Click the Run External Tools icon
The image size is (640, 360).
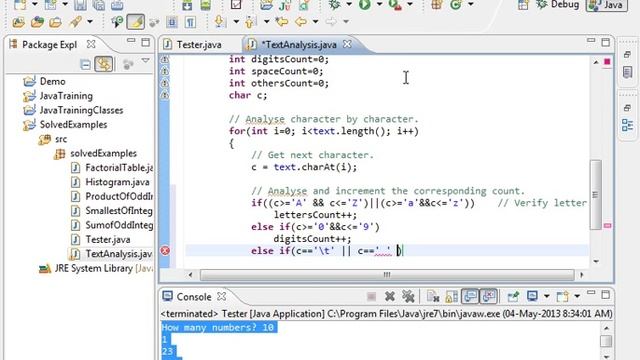(395, 4)
